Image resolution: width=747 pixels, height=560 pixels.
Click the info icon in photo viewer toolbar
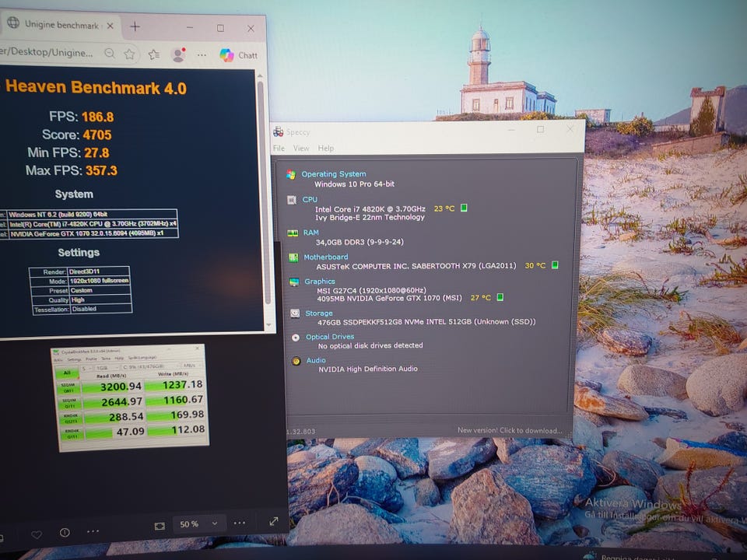pyautogui.click(x=65, y=532)
